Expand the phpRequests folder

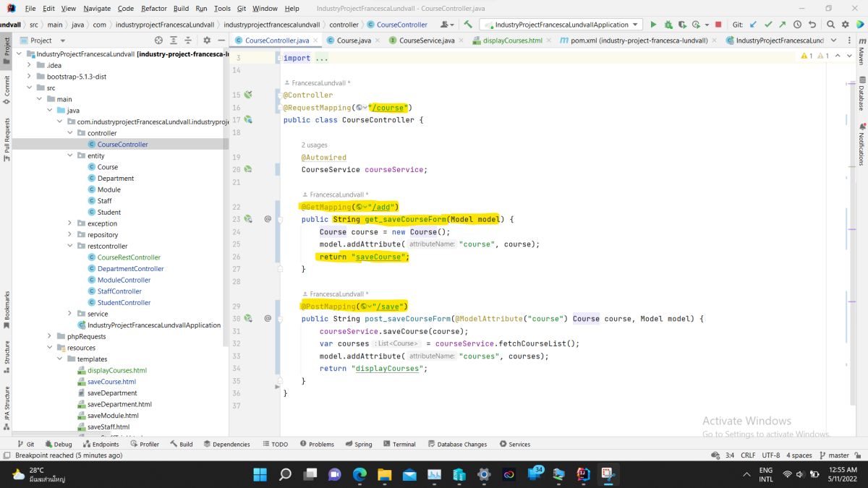click(x=50, y=336)
